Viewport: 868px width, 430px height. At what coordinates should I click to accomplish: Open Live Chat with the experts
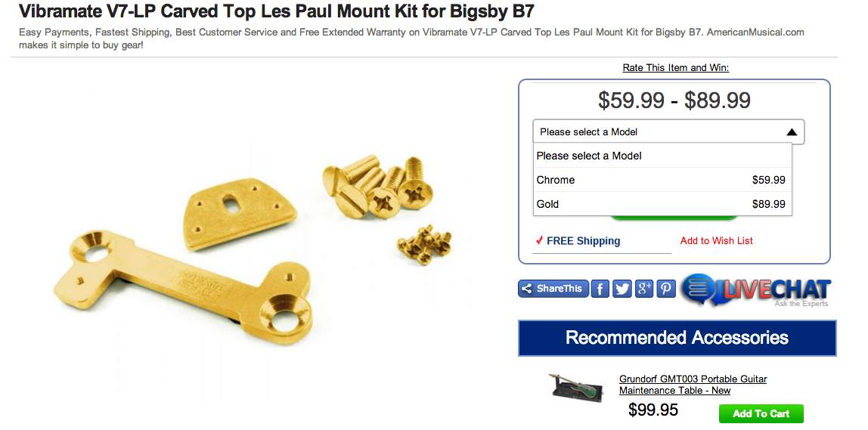(756, 290)
